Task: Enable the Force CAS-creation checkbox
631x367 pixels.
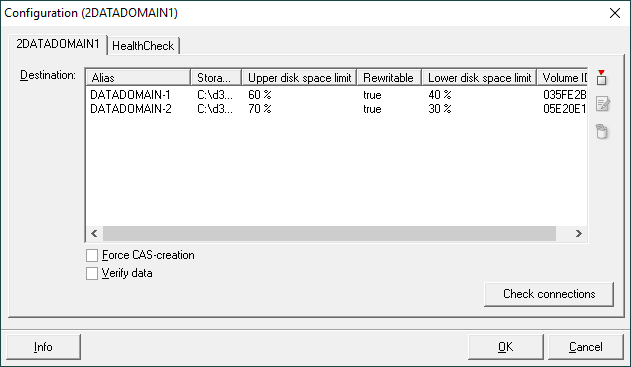Action: coord(92,255)
